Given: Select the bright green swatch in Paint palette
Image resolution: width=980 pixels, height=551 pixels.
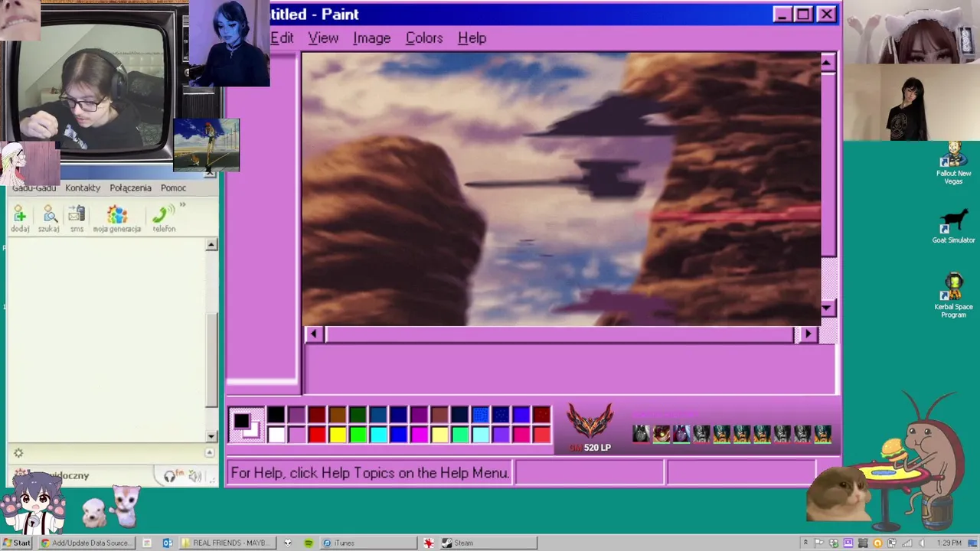Looking at the screenshot, I should 358,435.
